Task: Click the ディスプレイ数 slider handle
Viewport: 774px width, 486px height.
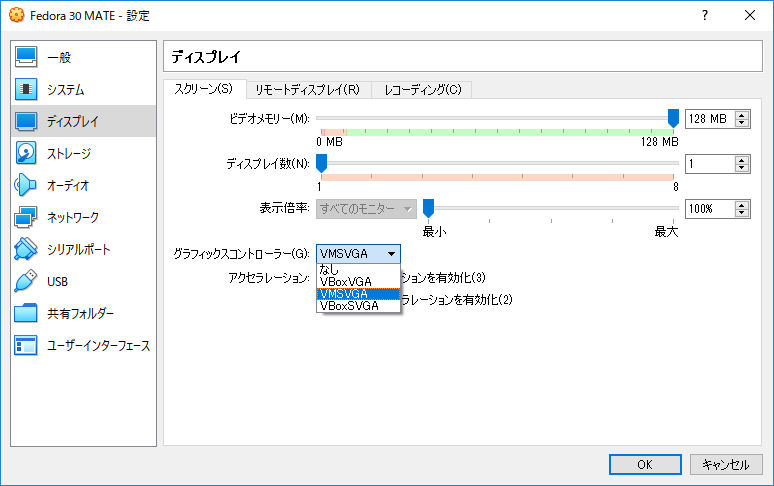Action: (x=321, y=163)
